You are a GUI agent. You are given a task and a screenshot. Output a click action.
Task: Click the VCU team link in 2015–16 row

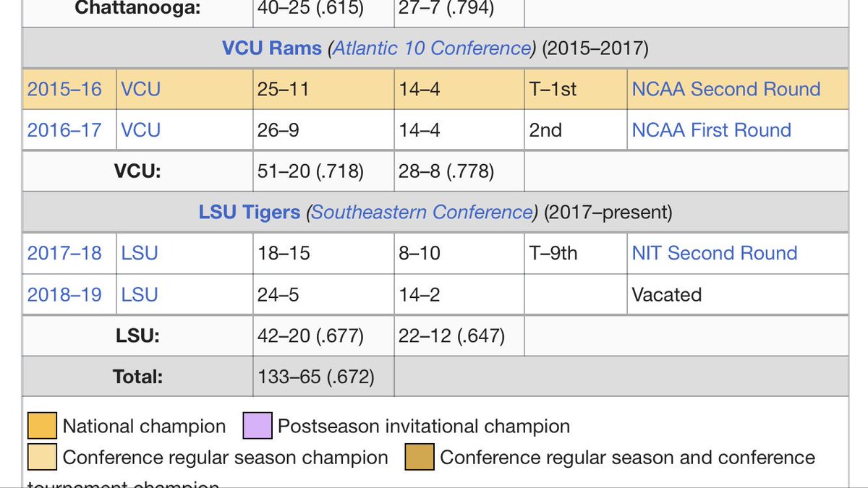(141, 89)
